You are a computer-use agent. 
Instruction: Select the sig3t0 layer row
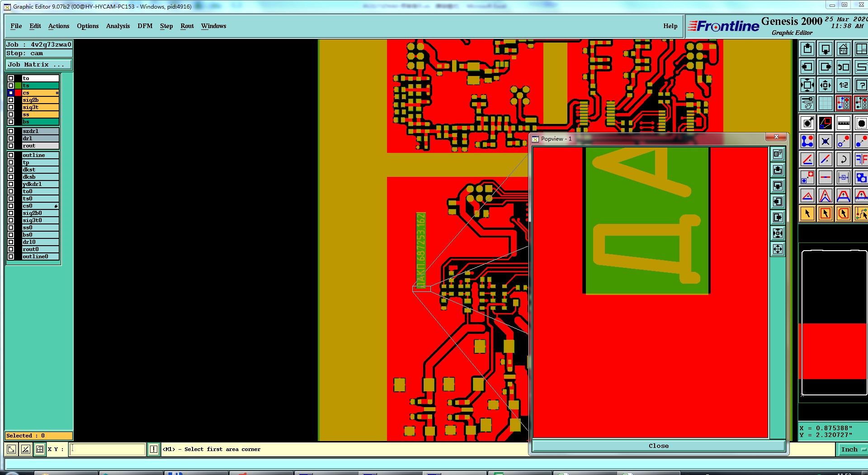click(41, 220)
